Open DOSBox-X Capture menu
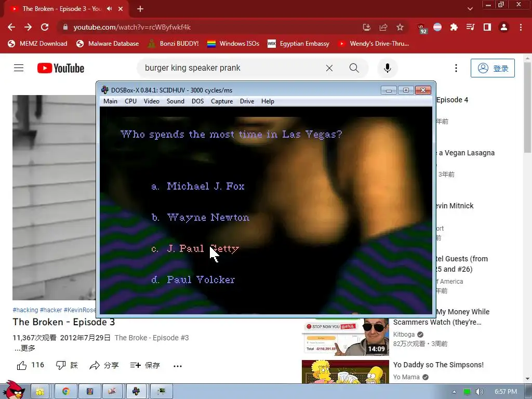532x399 pixels. [222, 101]
